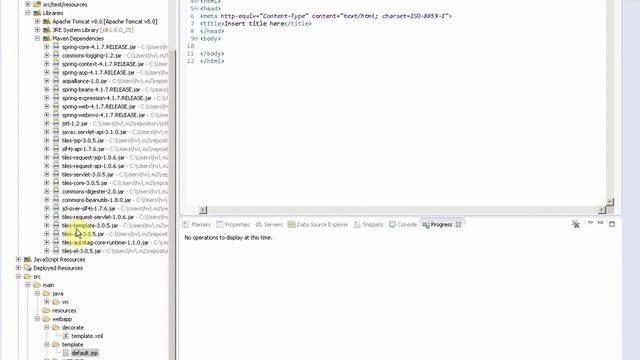This screenshot has width=640, height=360.
Task: Expand the Apache Tomcat v8.0 node
Action: (37, 21)
